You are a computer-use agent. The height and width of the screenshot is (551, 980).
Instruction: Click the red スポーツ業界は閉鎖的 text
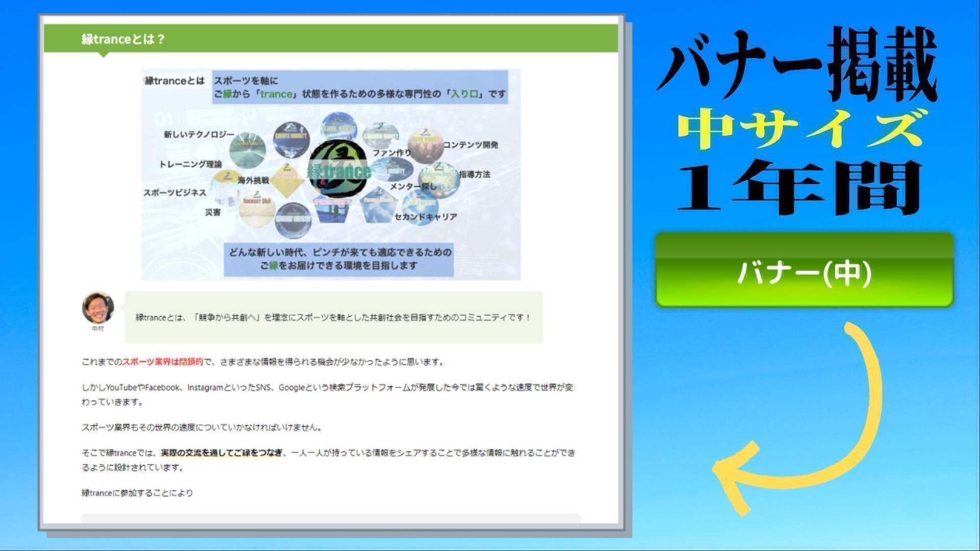click(x=162, y=362)
